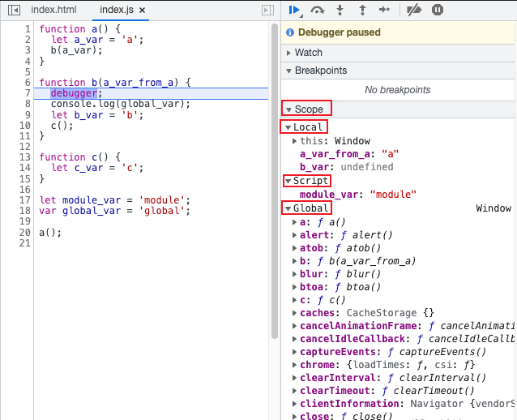Click the code editor vertical scrollbar
517x420 pixels.
275,181
